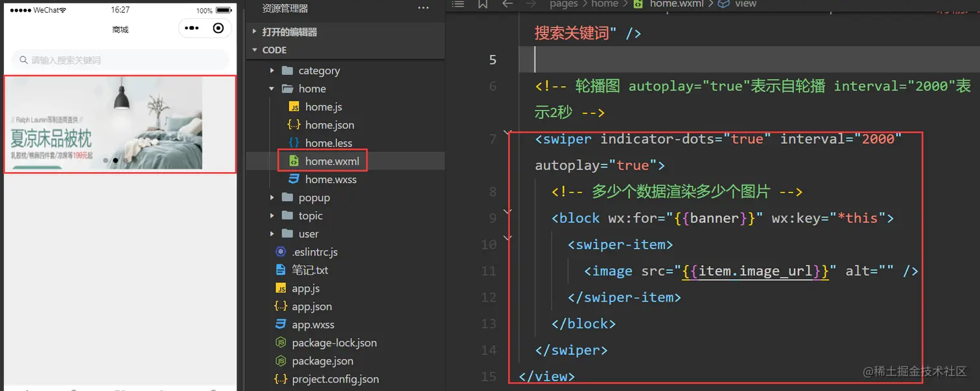This screenshot has height=391, width=980.
Task: Click the app.wxss file icon
Action: [281, 324]
